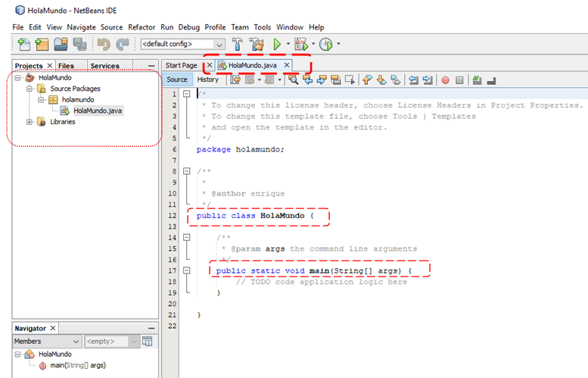
Task: Click the Profile Project clock icon
Action: coord(326,44)
